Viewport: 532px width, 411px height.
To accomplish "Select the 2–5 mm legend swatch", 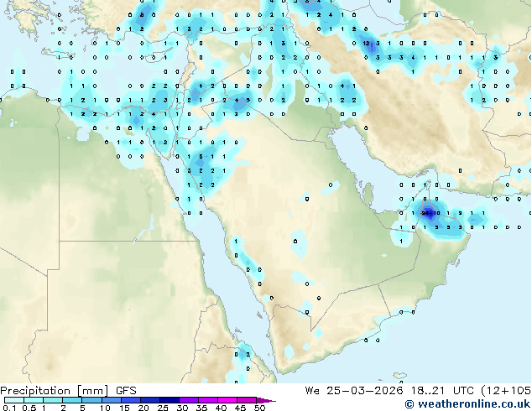I will pos(72,400).
